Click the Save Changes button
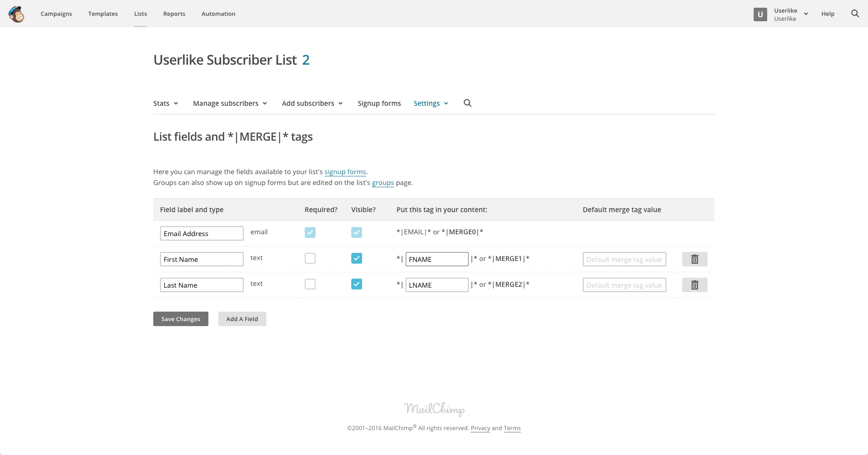Image resolution: width=868 pixels, height=455 pixels. (x=180, y=319)
